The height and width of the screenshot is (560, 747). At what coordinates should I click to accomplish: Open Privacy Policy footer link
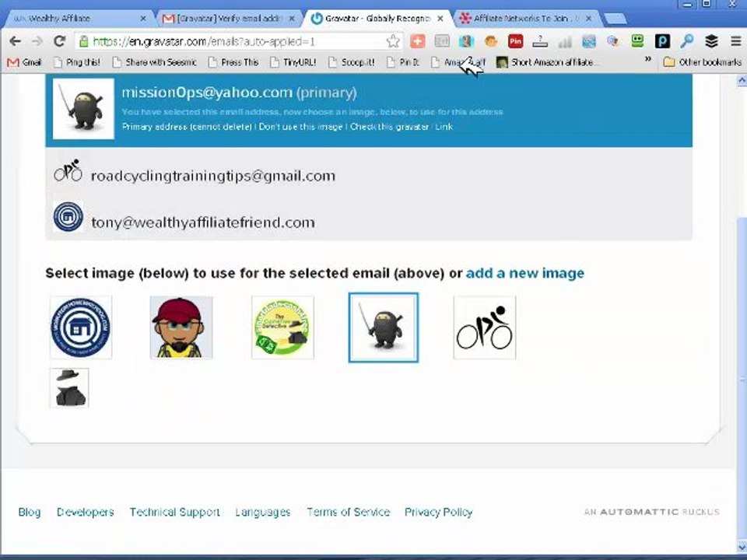click(438, 512)
